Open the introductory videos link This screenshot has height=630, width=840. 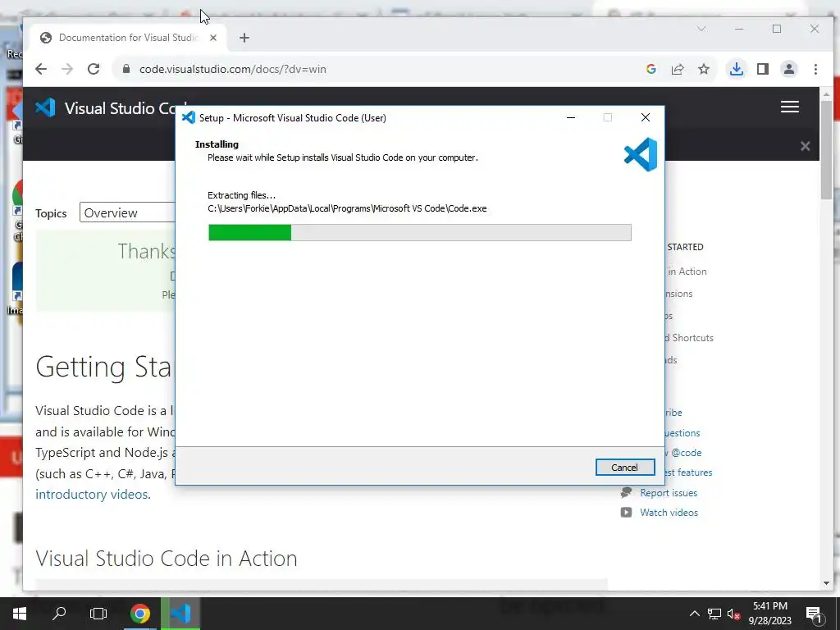tap(92, 494)
